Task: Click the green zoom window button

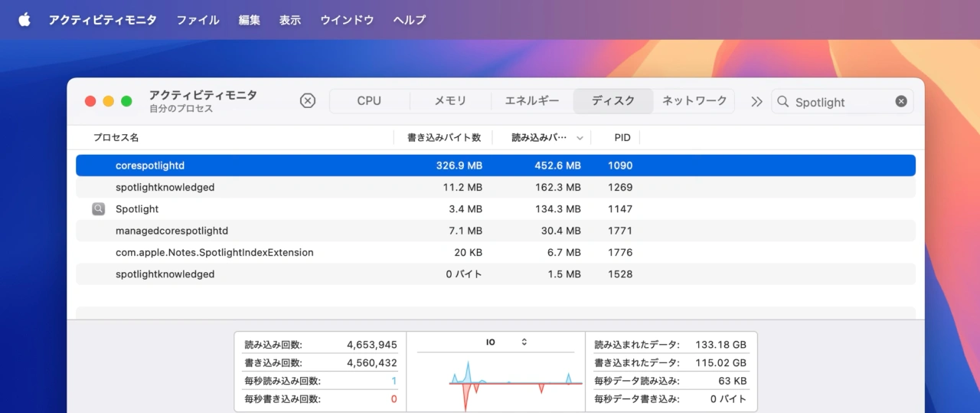Action: pyautogui.click(x=127, y=101)
